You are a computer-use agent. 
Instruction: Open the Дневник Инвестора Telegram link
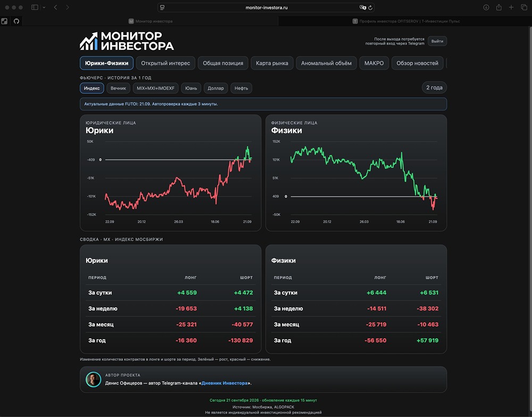[225, 383]
